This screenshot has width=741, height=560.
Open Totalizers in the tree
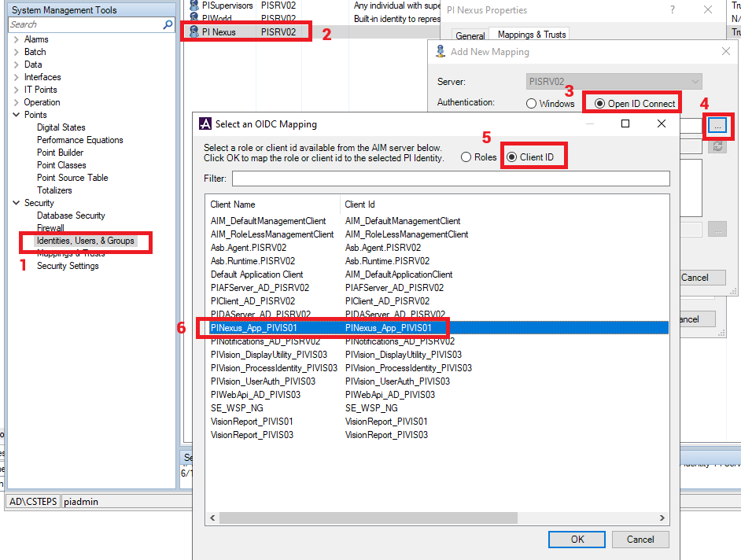54,190
